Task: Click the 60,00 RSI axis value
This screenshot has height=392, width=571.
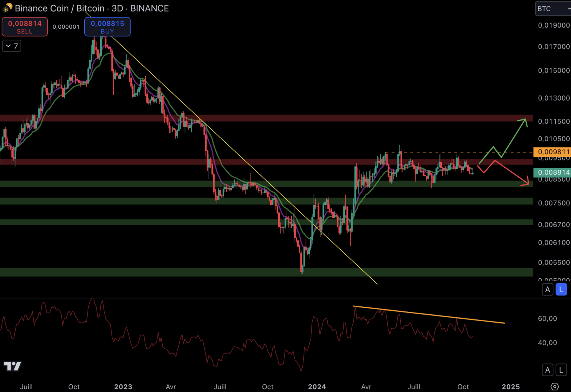Action: [x=547, y=319]
